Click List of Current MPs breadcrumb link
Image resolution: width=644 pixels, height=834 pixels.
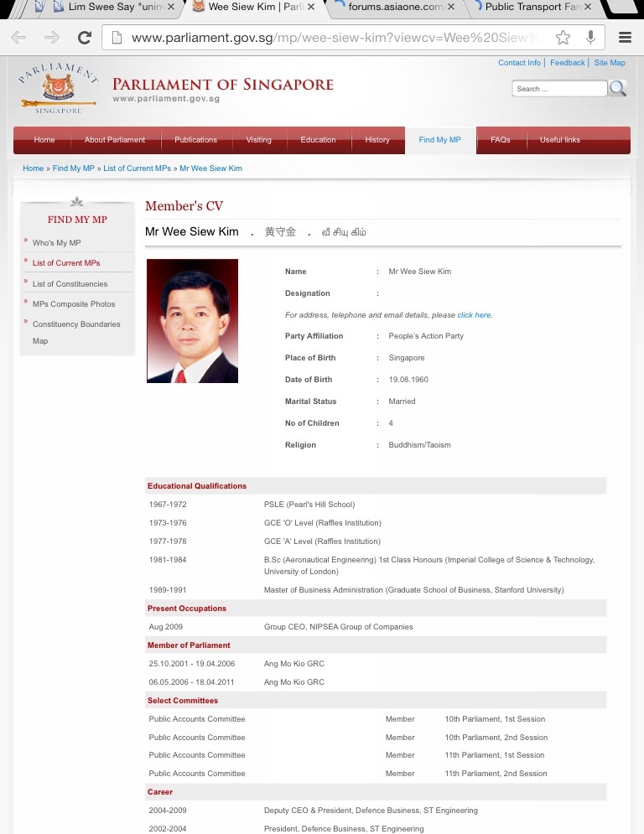point(137,168)
